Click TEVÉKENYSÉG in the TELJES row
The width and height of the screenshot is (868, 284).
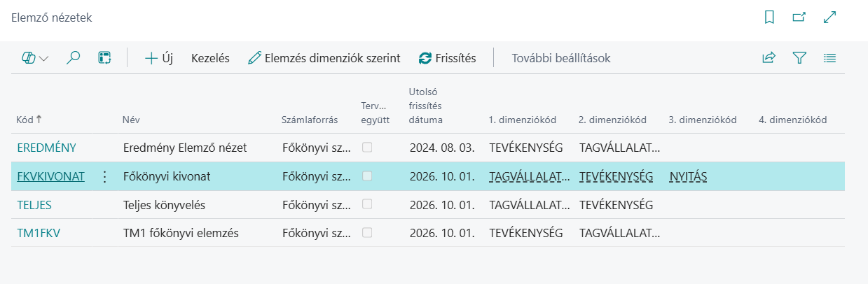pyautogui.click(x=616, y=205)
